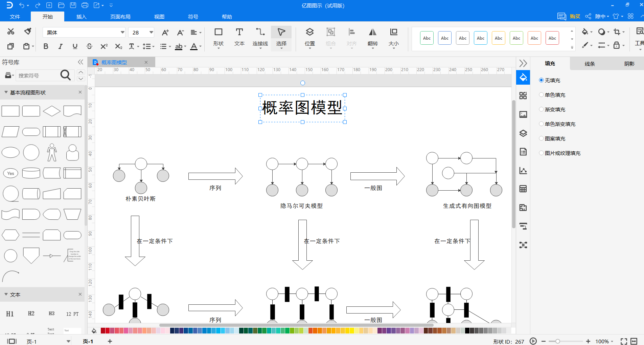Select the H1 text style thumbnail

click(x=10, y=314)
